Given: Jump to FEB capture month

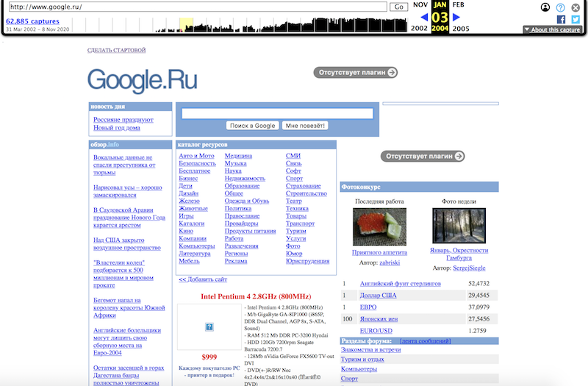Looking at the screenshot, I should pyautogui.click(x=458, y=4).
